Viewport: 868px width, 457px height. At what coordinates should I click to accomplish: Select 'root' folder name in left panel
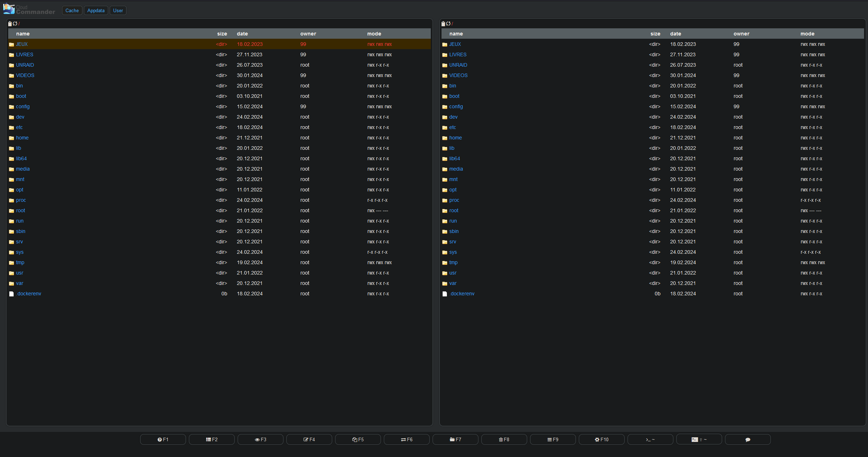coord(20,210)
